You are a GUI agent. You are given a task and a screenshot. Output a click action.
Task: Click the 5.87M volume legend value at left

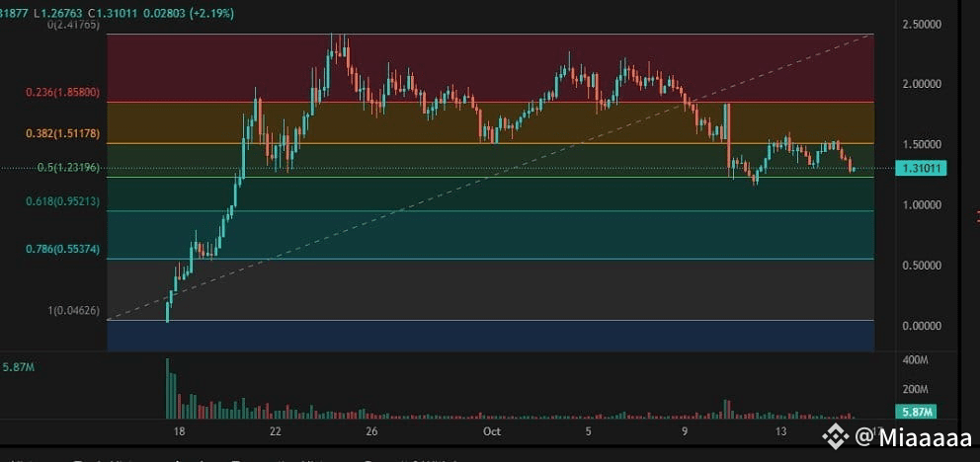[x=19, y=368]
